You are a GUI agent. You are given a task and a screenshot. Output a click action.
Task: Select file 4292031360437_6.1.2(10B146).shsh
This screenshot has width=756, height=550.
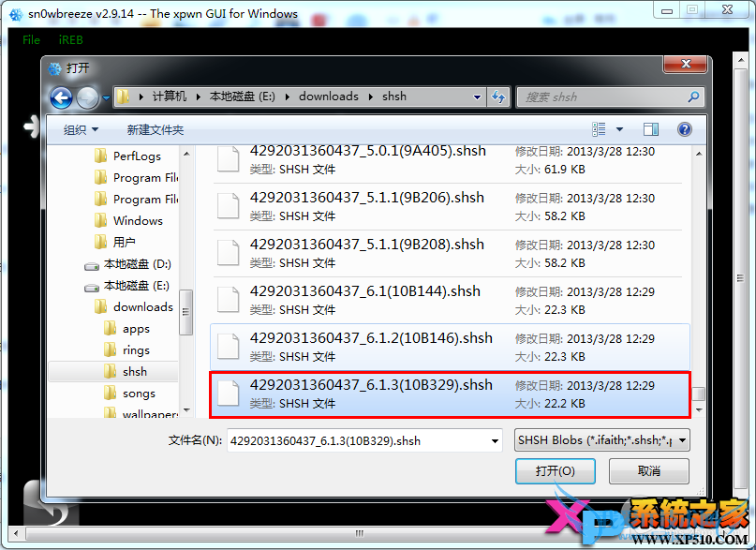(450, 347)
